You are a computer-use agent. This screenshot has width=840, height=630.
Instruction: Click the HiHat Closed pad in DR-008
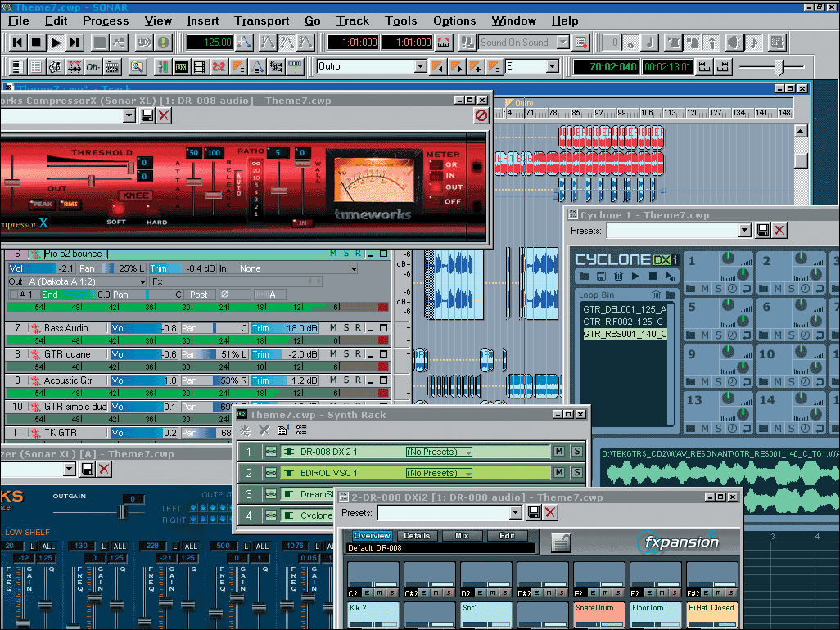point(712,614)
